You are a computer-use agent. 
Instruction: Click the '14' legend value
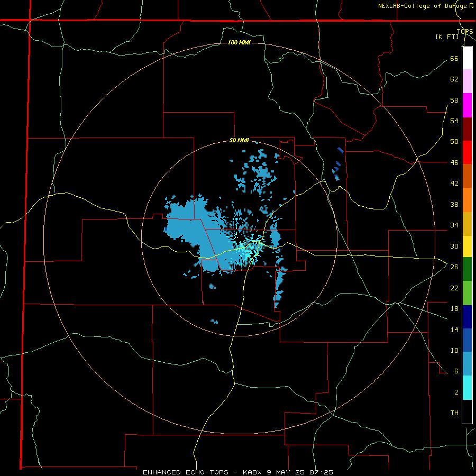(454, 329)
